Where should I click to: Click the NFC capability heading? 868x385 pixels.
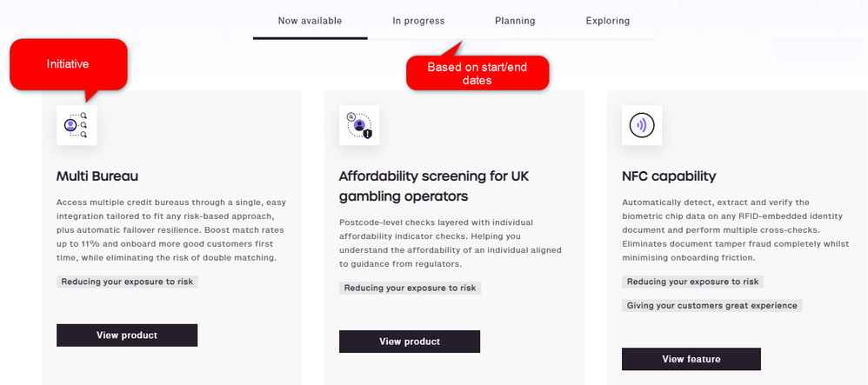coord(669,176)
